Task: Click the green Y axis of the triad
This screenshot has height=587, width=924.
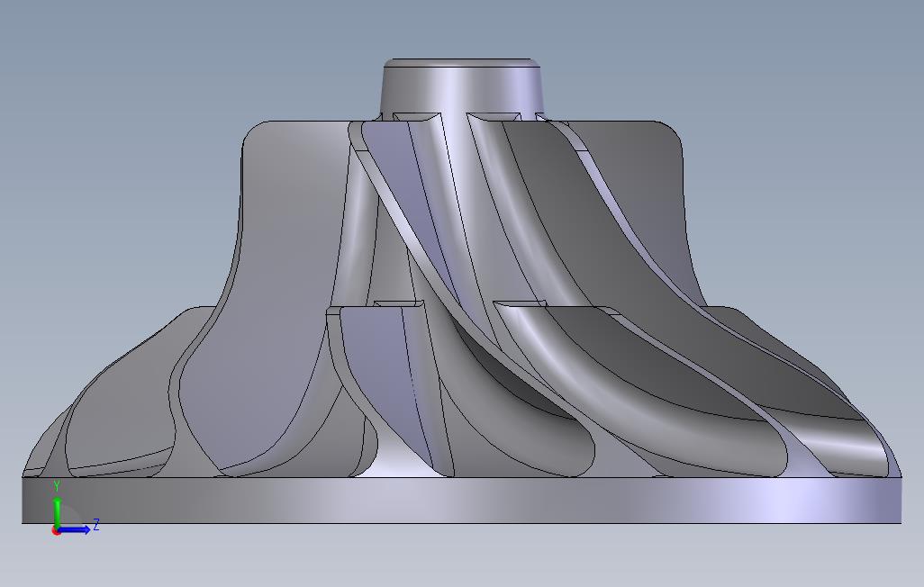Action: [x=57, y=513]
